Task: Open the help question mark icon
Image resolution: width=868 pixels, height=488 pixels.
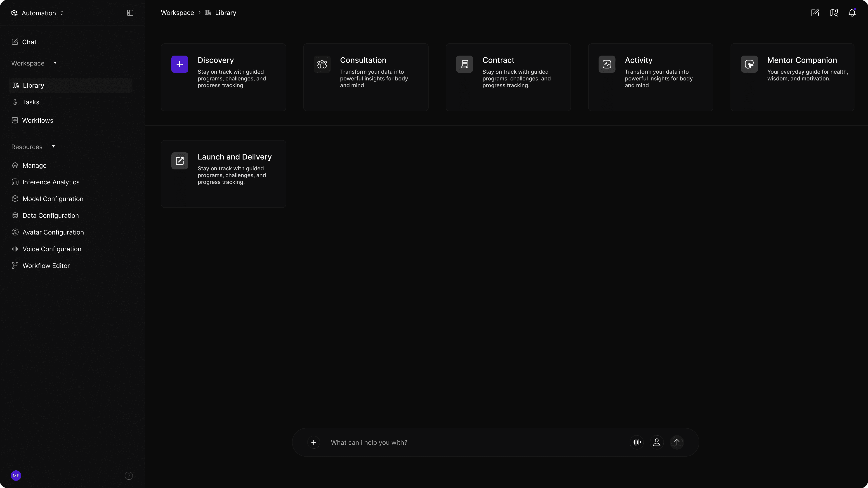Action: click(129, 476)
